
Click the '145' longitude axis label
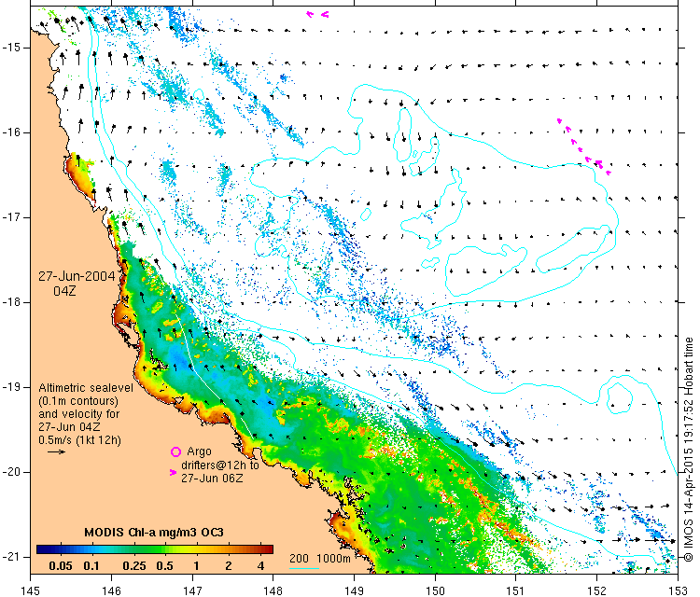[31, 590]
